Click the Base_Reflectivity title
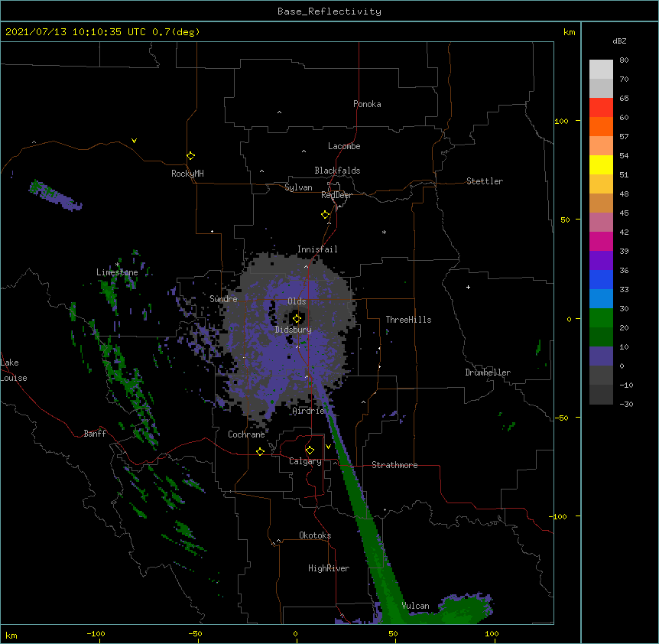Viewport: 659px width, 644px height. [329, 11]
